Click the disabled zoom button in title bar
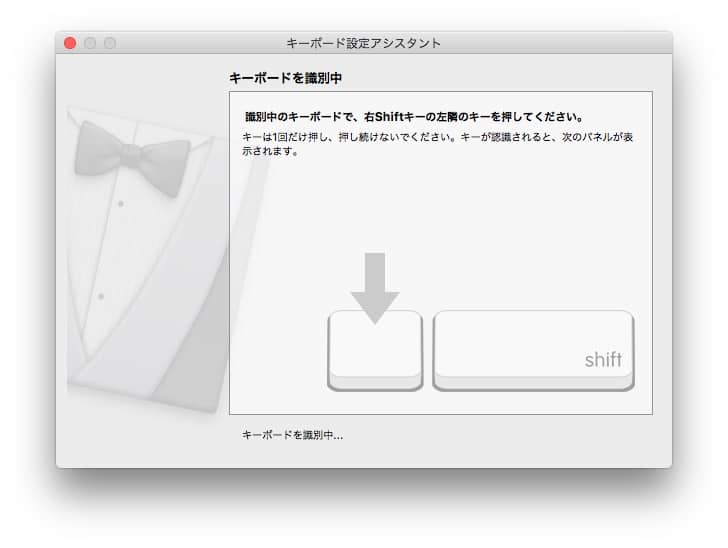The height and width of the screenshot is (548, 728). click(110, 43)
